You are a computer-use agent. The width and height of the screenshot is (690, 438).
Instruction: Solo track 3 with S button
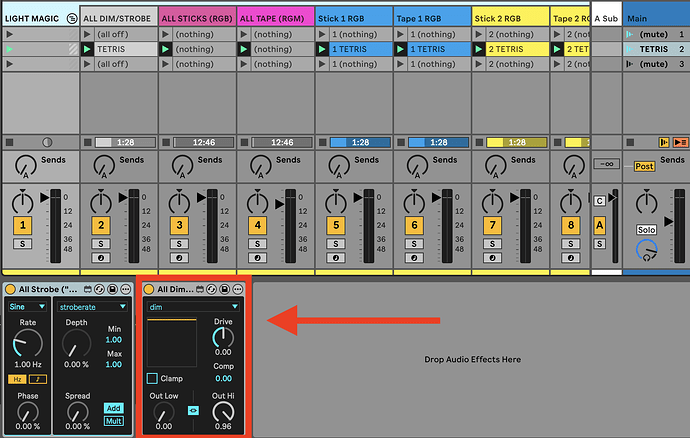[x=178, y=243]
